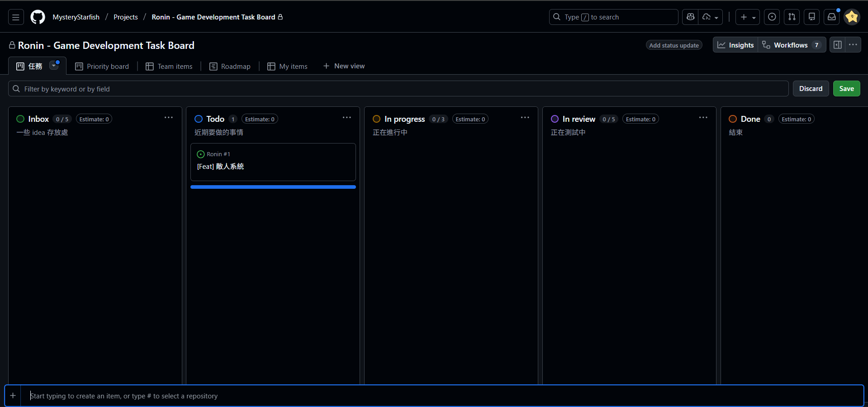Viewport: 868px width, 407px height.
Task: Open the GitHub homepage logo
Action: [38, 17]
